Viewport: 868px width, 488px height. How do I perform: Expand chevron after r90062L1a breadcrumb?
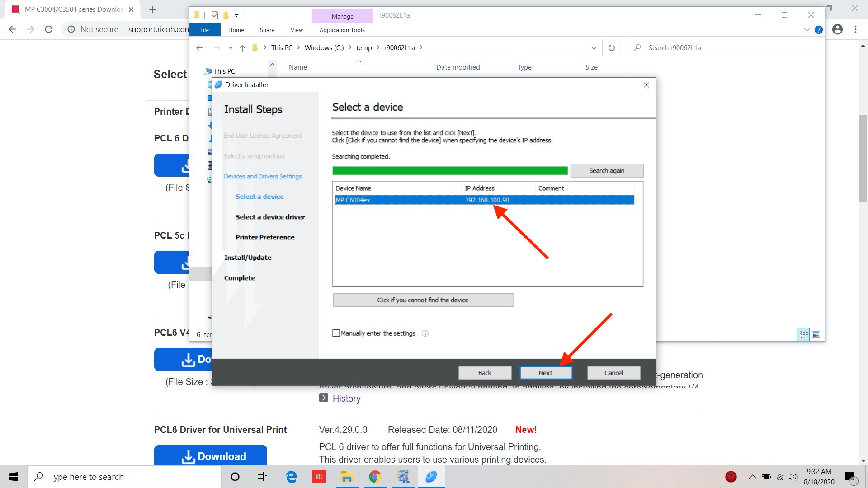(x=421, y=47)
